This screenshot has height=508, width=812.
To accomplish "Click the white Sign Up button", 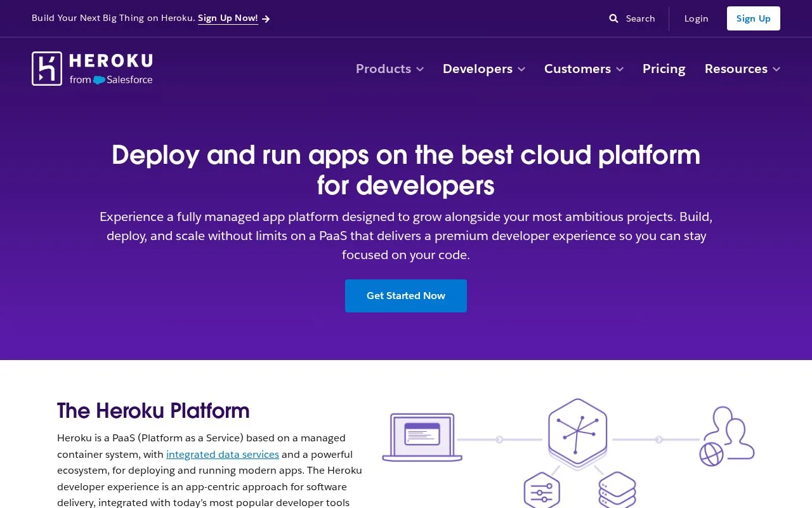I will click(x=754, y=18).
